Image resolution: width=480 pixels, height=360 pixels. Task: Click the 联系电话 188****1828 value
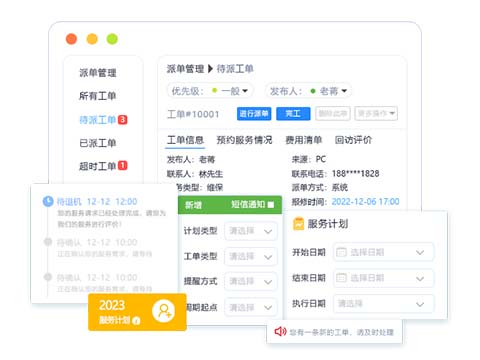(x=355, y=173)
